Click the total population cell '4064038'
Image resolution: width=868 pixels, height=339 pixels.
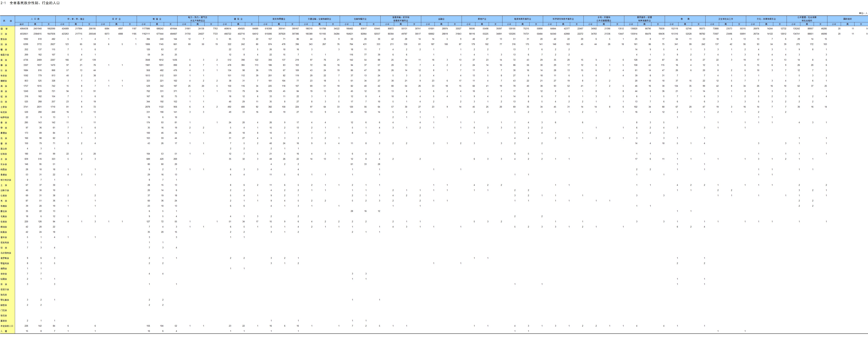(24, 29)
